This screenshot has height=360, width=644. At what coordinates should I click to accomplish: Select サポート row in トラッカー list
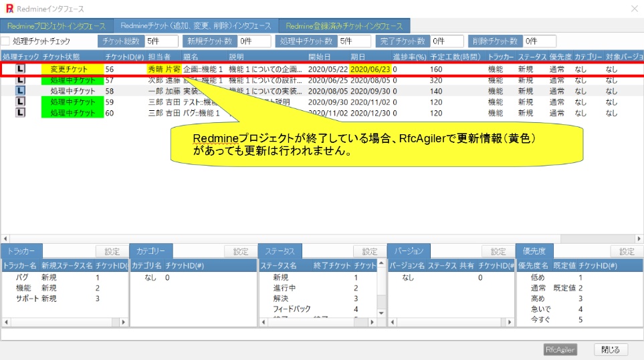pyautogui.click(x=65, y=299)
